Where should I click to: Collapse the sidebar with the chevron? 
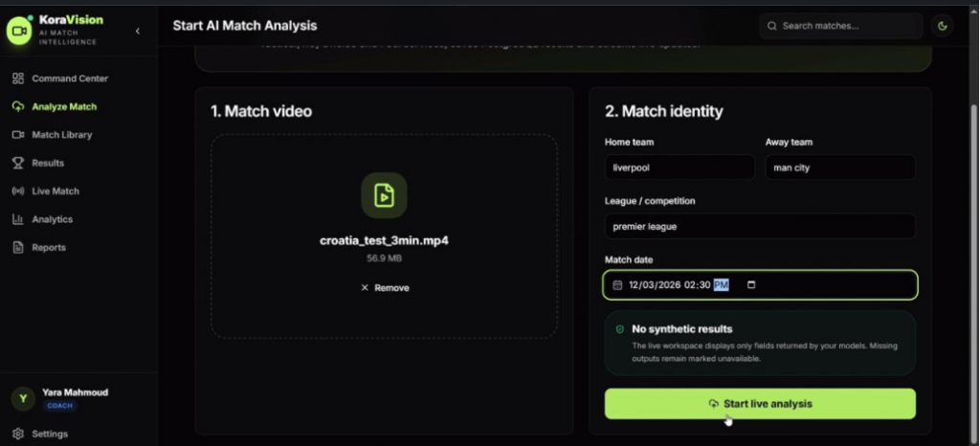click(x=138, y=31)
